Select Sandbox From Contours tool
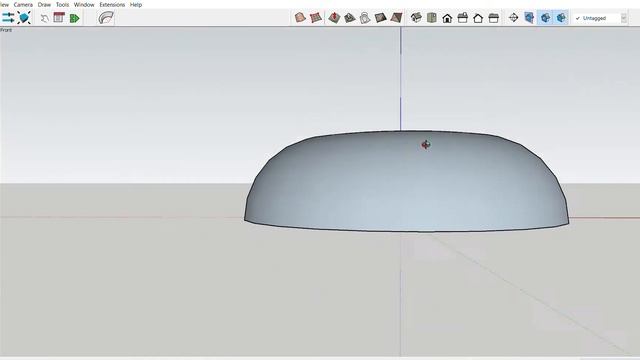This screenshot has width=640, height=360. tap(300, 18)
